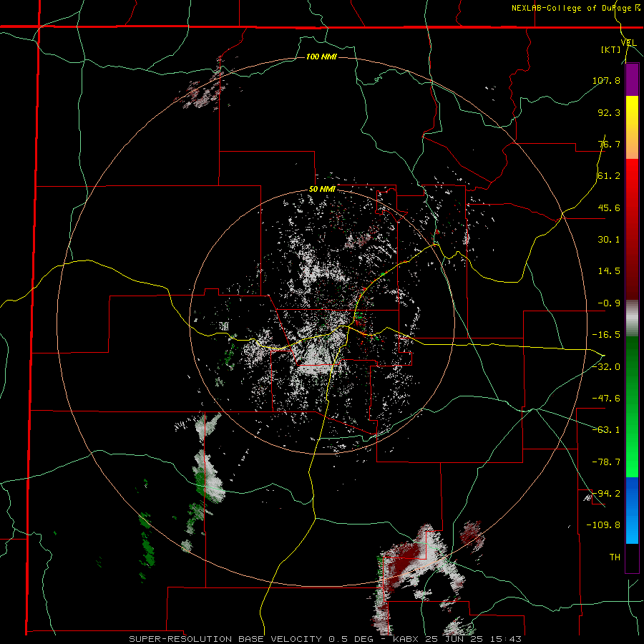644x644 pixels.
Task: Click the 14.5 velocity scale value
Action: pos(609,271)
